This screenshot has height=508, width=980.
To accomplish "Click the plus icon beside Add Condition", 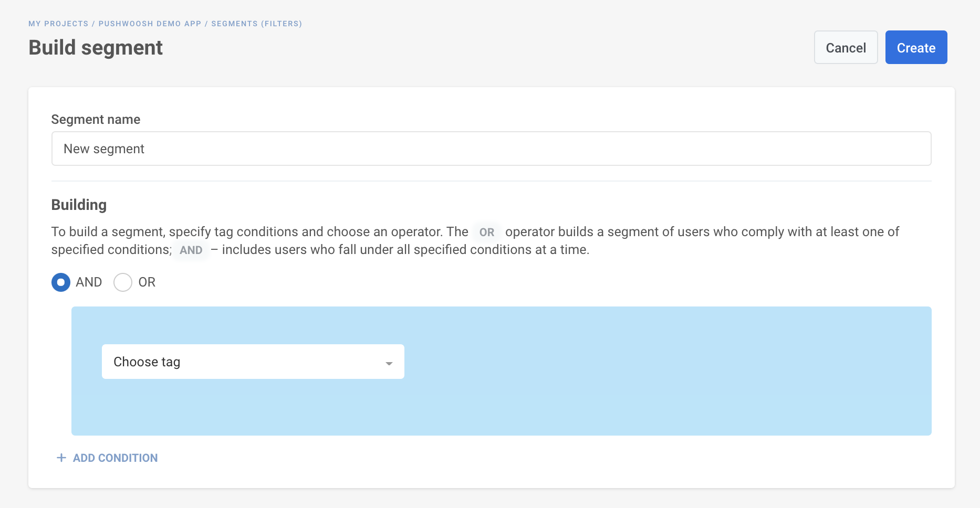I will pyautogui.click(x=61, y=458).
